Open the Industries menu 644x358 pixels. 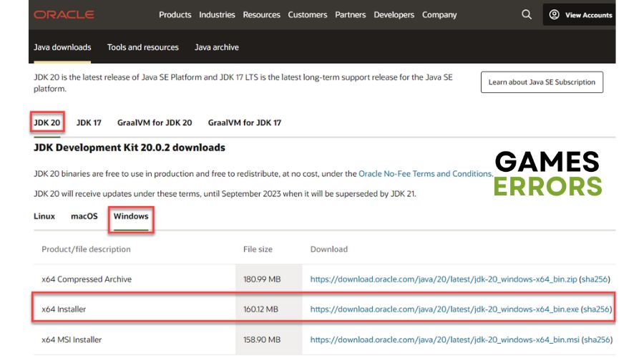coord(217,15)
